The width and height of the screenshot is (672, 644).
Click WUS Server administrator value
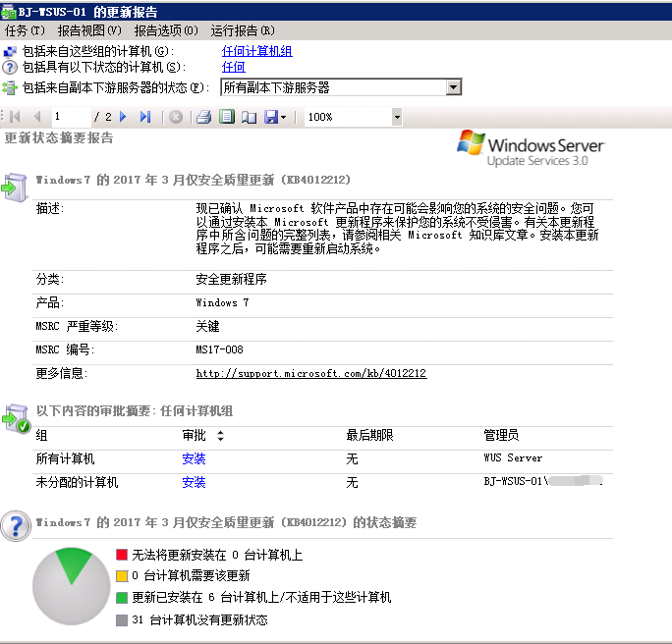(513, 458)
